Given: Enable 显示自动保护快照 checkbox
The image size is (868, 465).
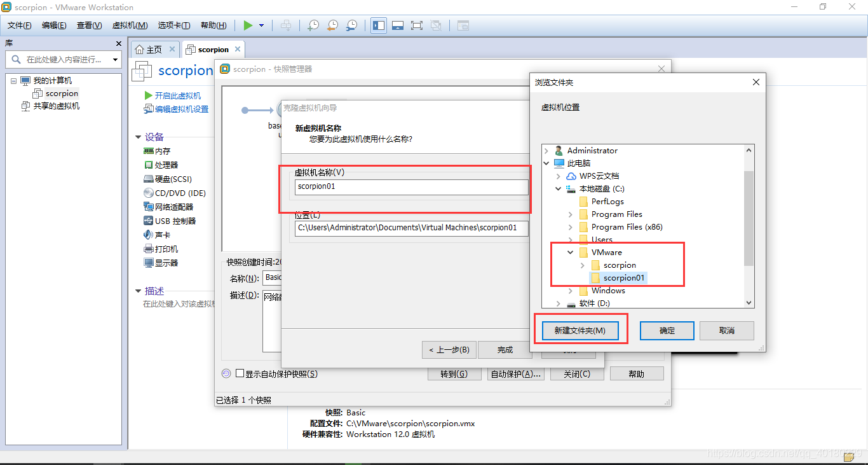Looking at the screenshot, I should (x=240, y=374).
